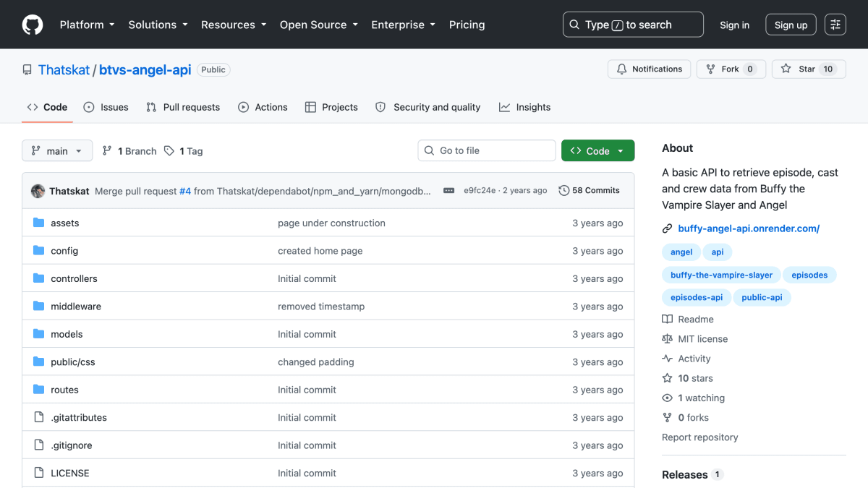Open the public/css folder
Screen dimensions: 868x488
tap(73, 362)
